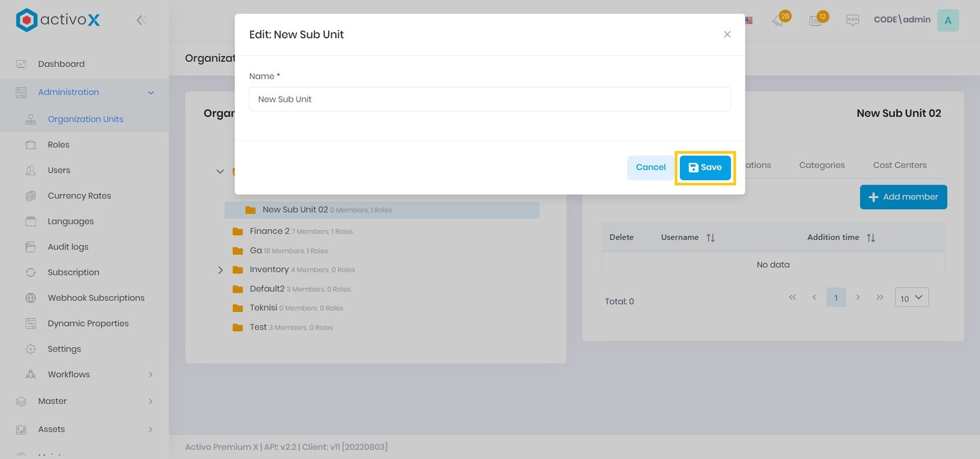The height and width of the screenshot is (459, 980).
Task: Close the edit dialog with X icon
Action: click(x=727, y=34)
